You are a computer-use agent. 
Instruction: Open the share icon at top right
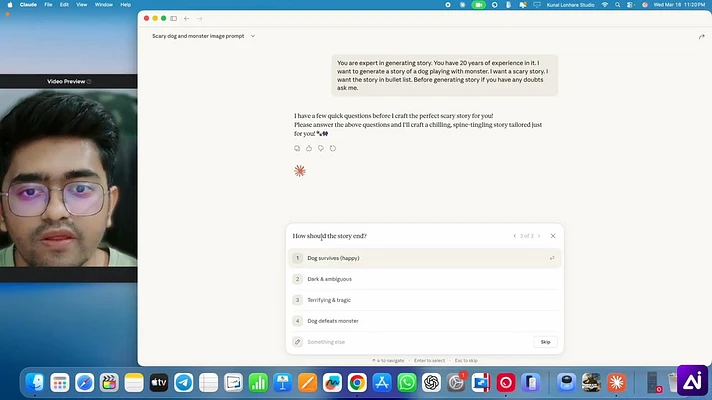[x=702, y=36]
